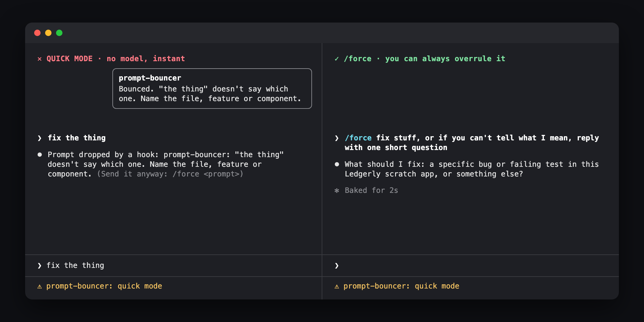Click the 'Prompt dropped by a hook' response text

pyautogui.click(x=166, y=164)
